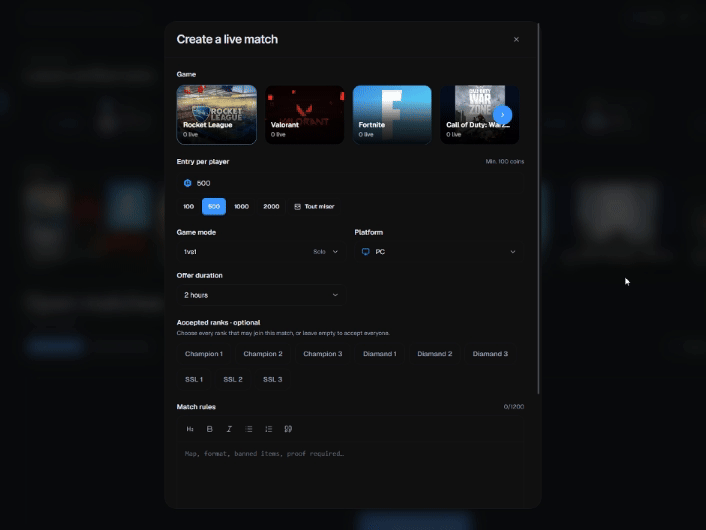Apply H2 heading in match rules

tap(190, 429)
